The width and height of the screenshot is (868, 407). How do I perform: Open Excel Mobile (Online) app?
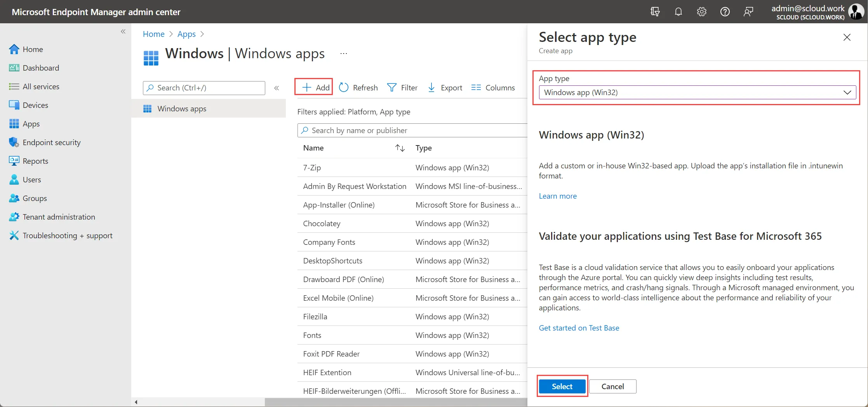click(412, 298)
